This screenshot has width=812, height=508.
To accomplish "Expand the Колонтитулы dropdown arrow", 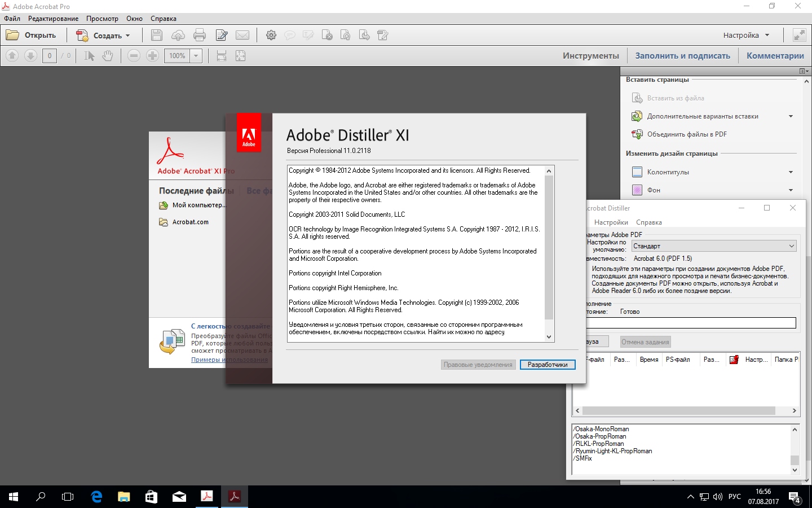I will pyautogui.click(x=791, y=172).
